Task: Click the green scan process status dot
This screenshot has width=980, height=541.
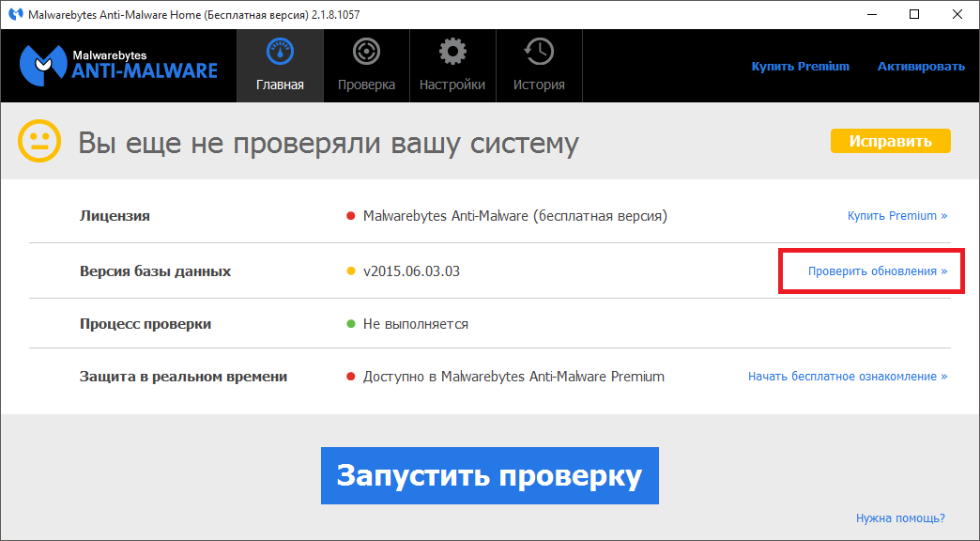Action: 351,324
